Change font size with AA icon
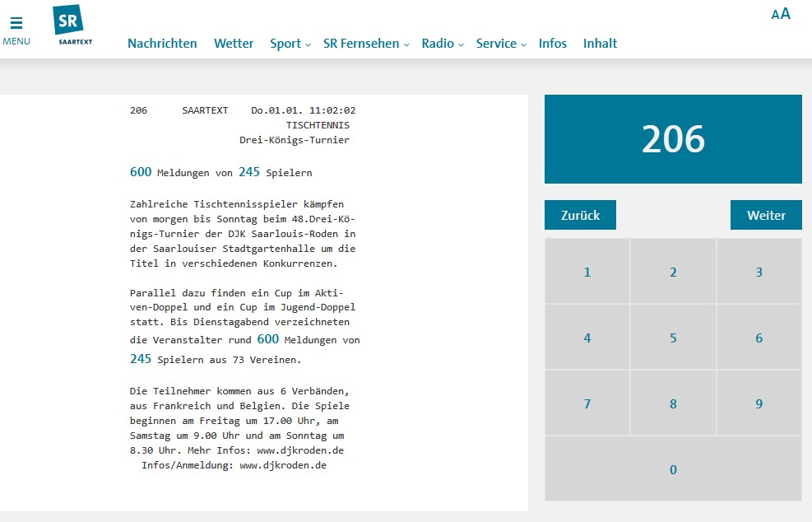The width and height of the screenshot is (812, 522). coord(780,14)
